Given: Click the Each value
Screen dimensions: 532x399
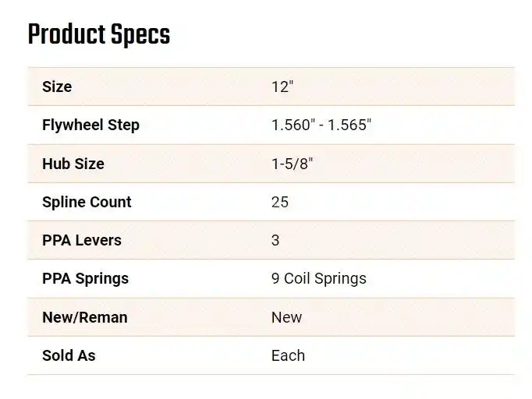Looking at the screenshot, I should pos(288,355).
